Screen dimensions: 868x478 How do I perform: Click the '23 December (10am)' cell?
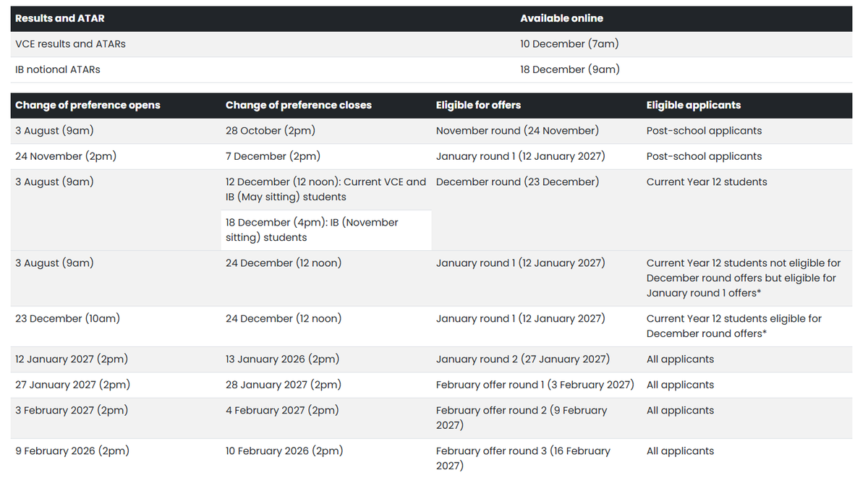pos(116,326)
